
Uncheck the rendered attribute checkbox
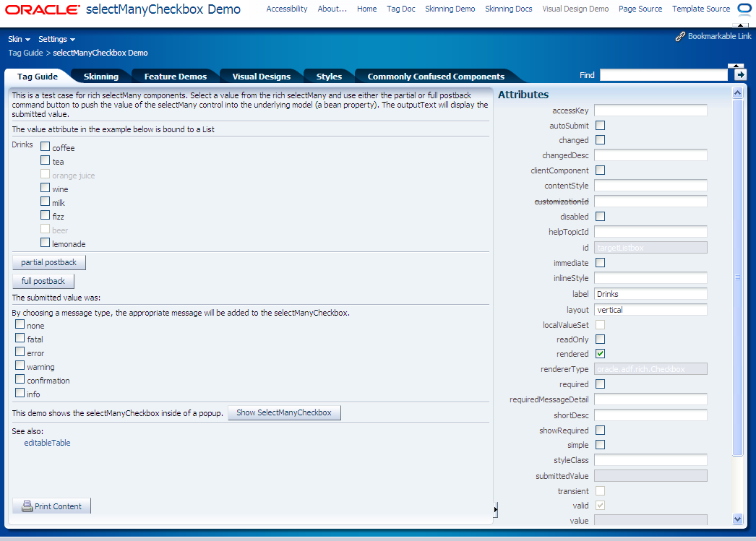(601, 354)
